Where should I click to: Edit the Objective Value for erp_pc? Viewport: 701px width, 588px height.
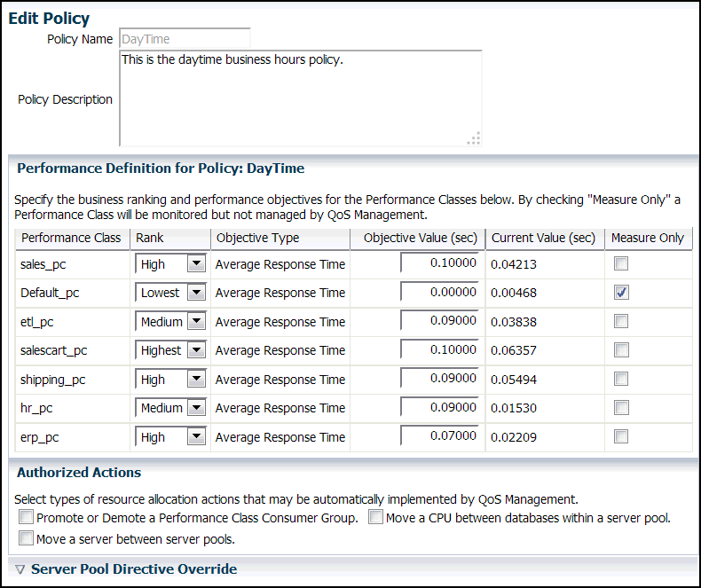tap(439, 436)
